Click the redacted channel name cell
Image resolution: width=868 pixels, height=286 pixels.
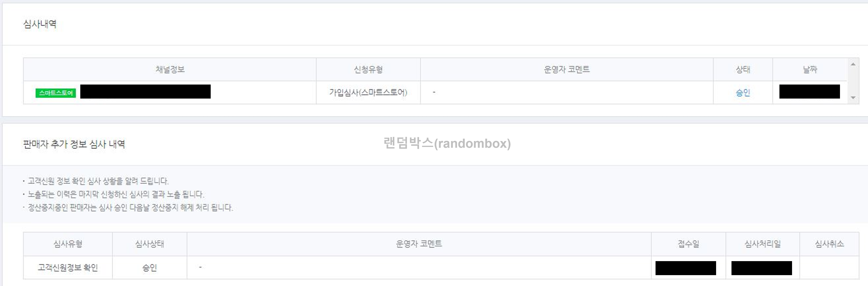click(146, 91)
